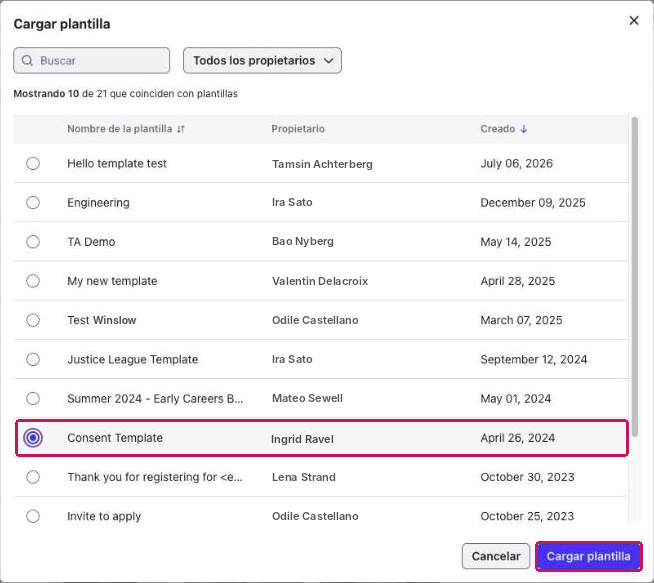Open the Todos los propietarios dropdown
This screenshot has height=583, width=654.
pos(262,60)
